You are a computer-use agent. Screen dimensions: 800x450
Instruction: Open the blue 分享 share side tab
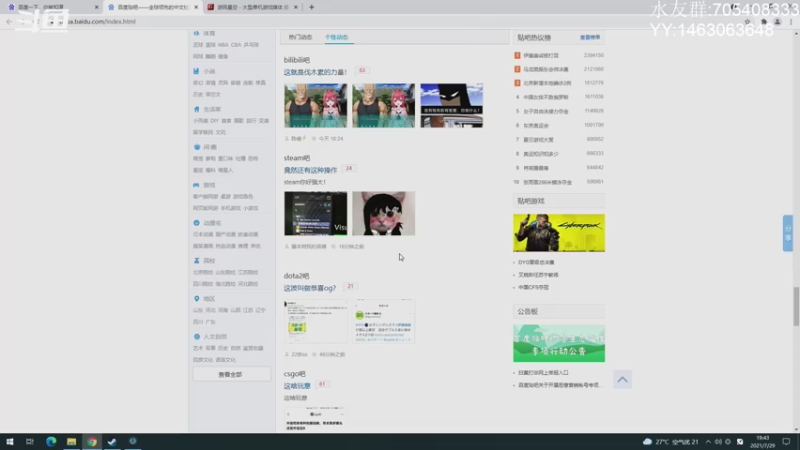[x=788, y=233]
